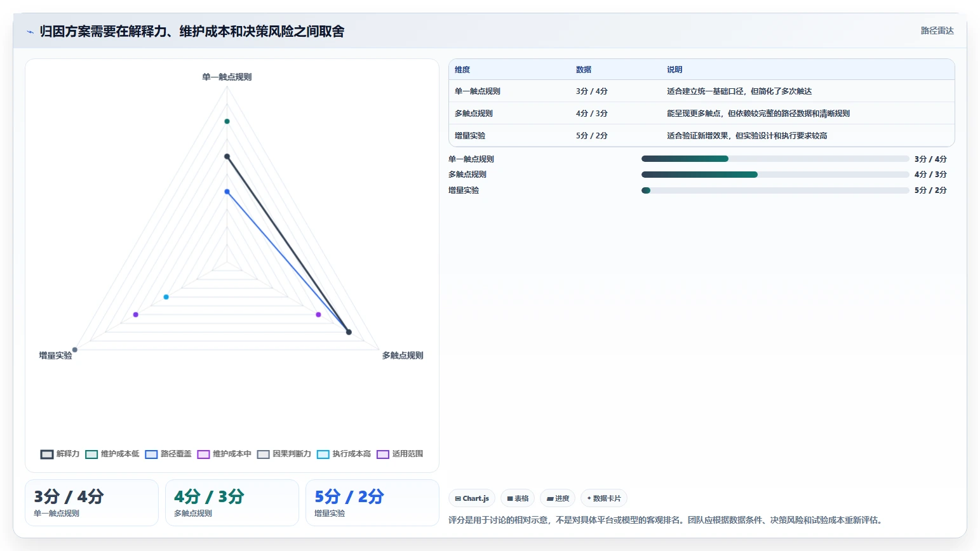The width and height of the screenshot is (980, 551).
Task: Click the 单一触点规则 radar axis label
Action: 227,77
